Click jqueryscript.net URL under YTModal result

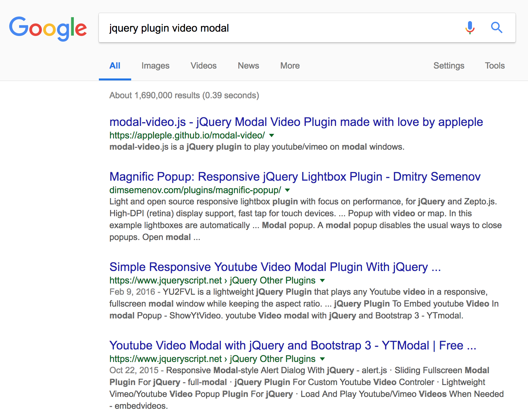pos(213,359)
